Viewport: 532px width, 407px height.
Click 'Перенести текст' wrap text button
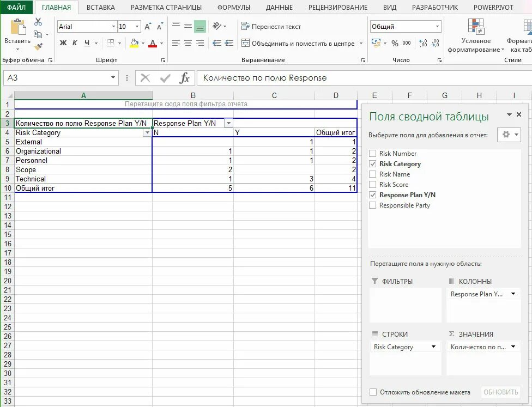[271, 27]
